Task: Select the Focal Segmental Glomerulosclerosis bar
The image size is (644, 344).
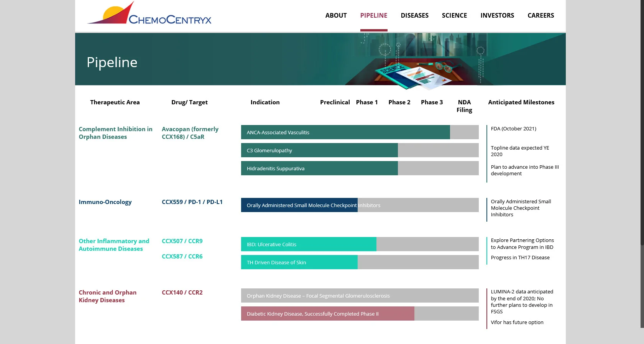Action: (x=360, y=296)
